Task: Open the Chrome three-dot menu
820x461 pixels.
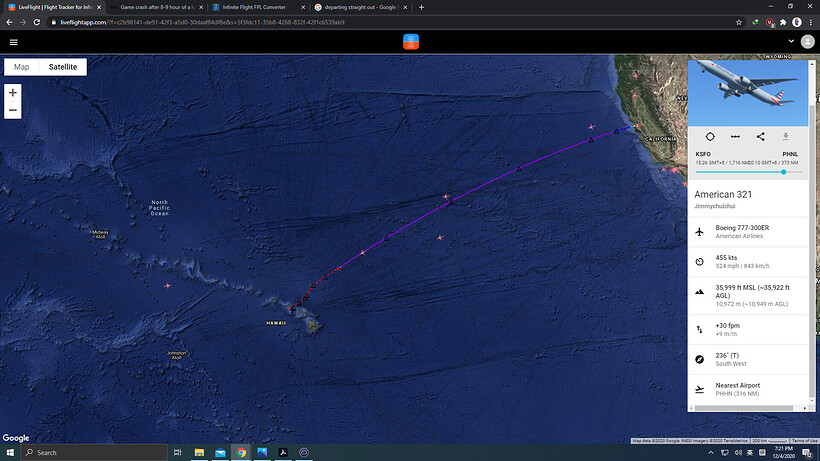Action: click(811, 22)
